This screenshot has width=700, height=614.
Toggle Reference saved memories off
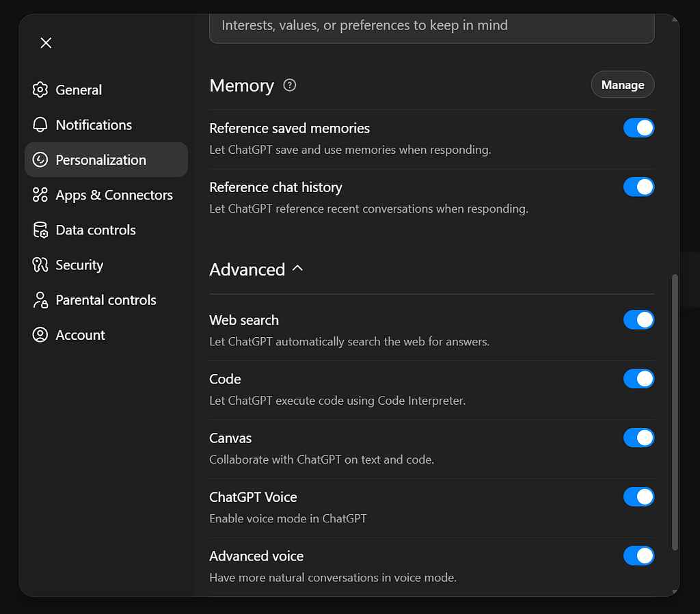pyautogui.click(x=639, y=128)
